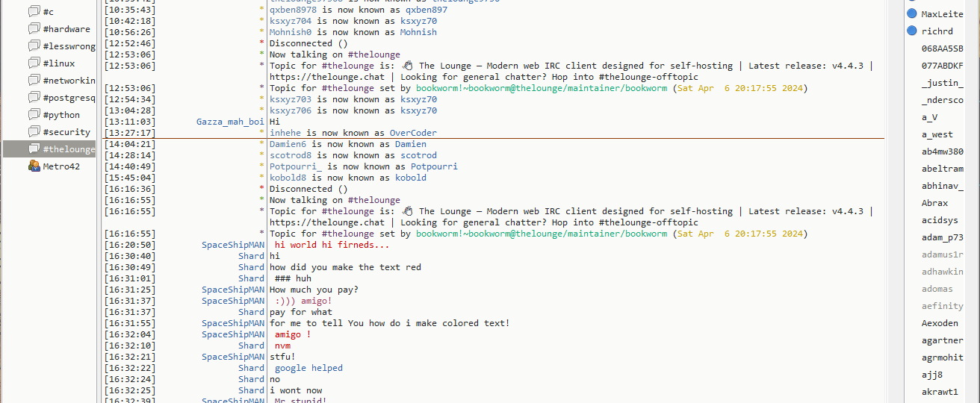Click the message "stfu!" from SpaceShipMAN
Screen dimensions: 980x403
click(282, 357)
